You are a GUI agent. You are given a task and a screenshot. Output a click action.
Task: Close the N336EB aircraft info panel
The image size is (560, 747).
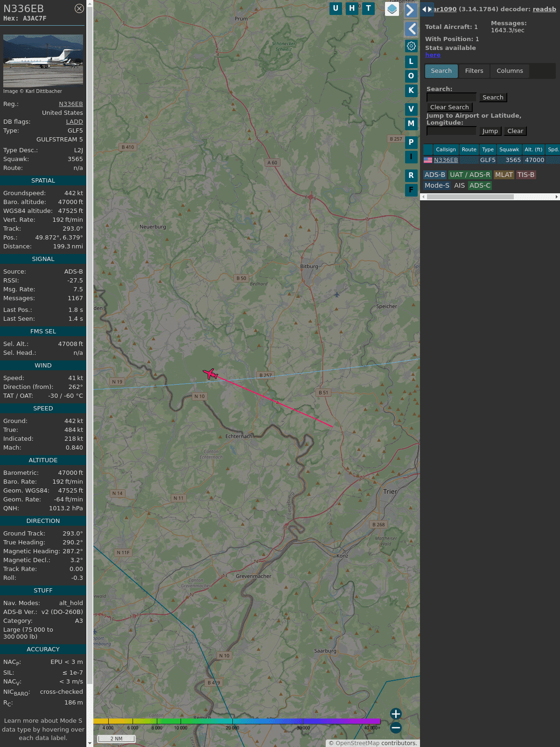click(x=79, y=8)
